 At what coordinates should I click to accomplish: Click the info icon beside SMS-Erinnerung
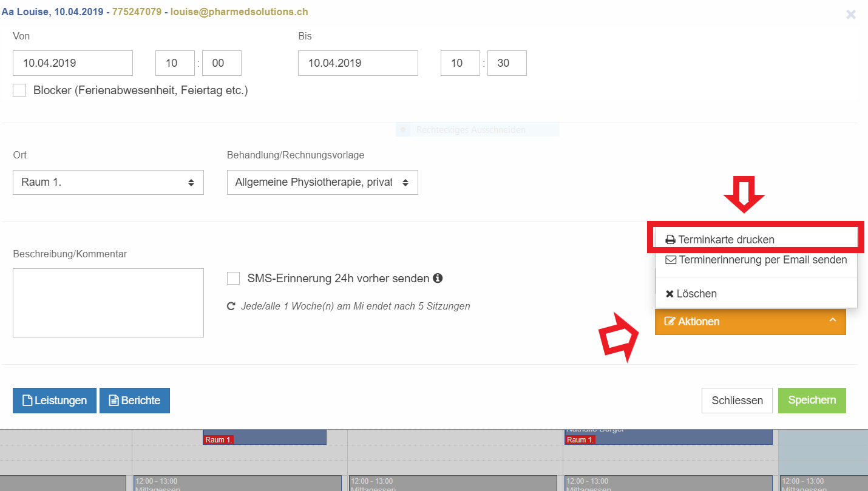point(438,279)
